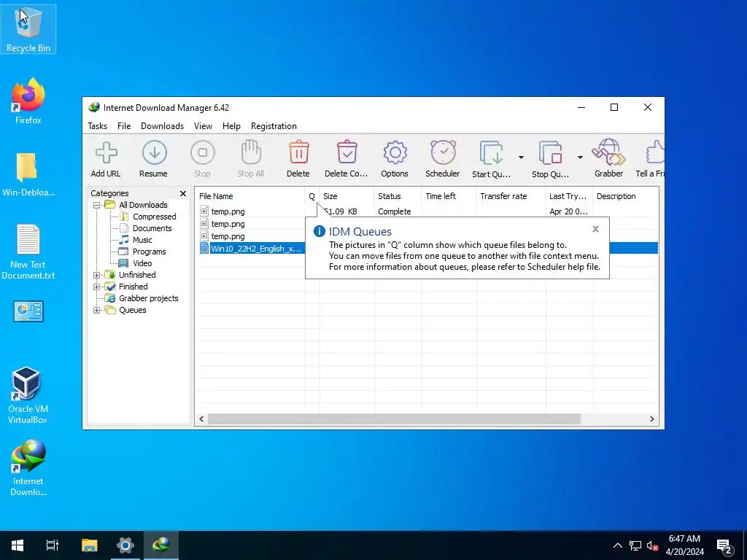Sort by Size column header

pos(347,196)
